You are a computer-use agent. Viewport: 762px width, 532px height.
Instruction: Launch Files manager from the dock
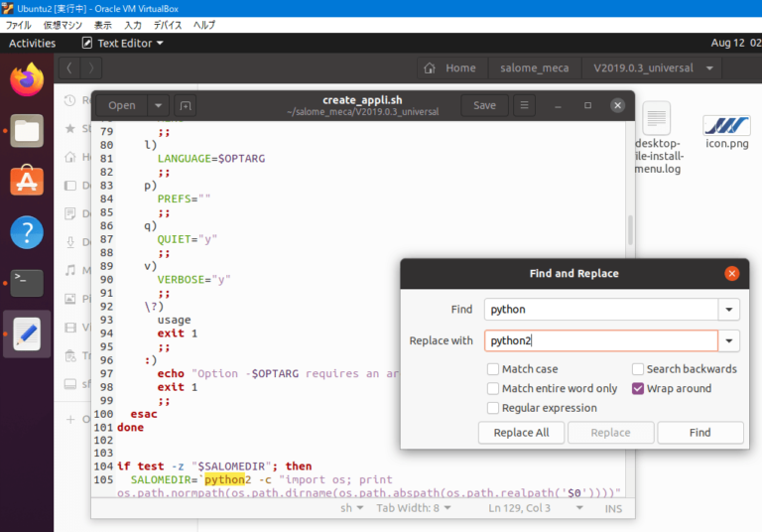[x=28, y=130]
